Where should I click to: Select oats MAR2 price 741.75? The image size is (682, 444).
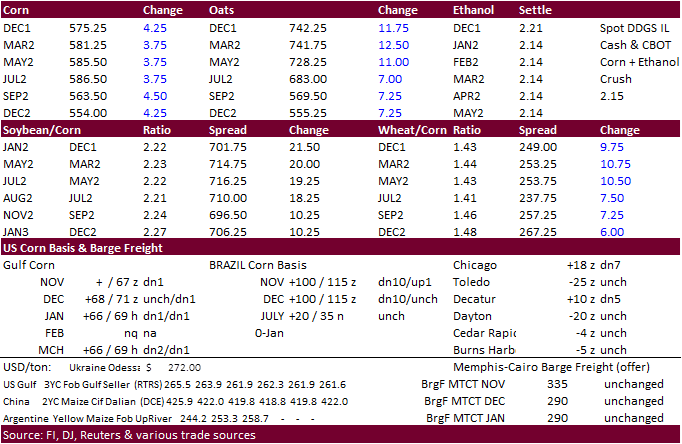tap(308, 45)
